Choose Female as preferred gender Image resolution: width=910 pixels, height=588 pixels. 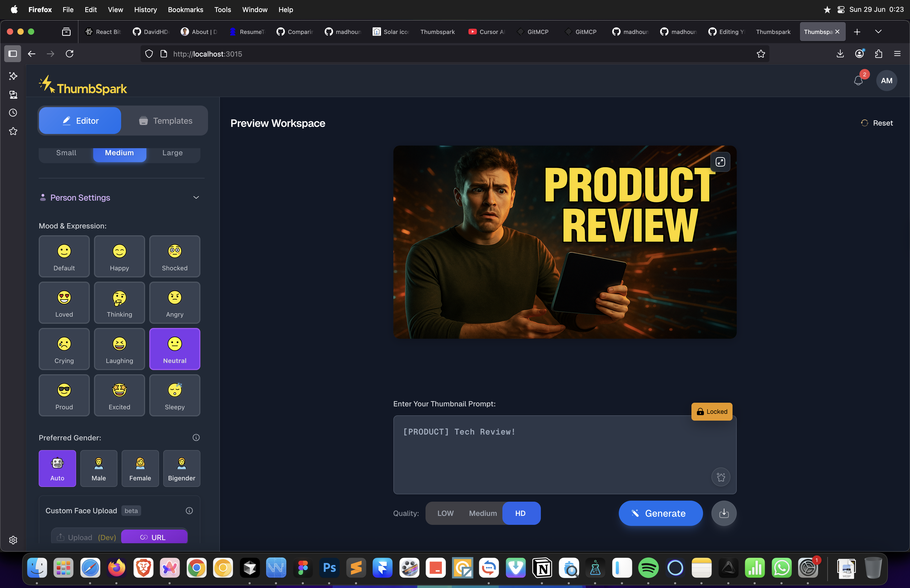coord(140,469)
